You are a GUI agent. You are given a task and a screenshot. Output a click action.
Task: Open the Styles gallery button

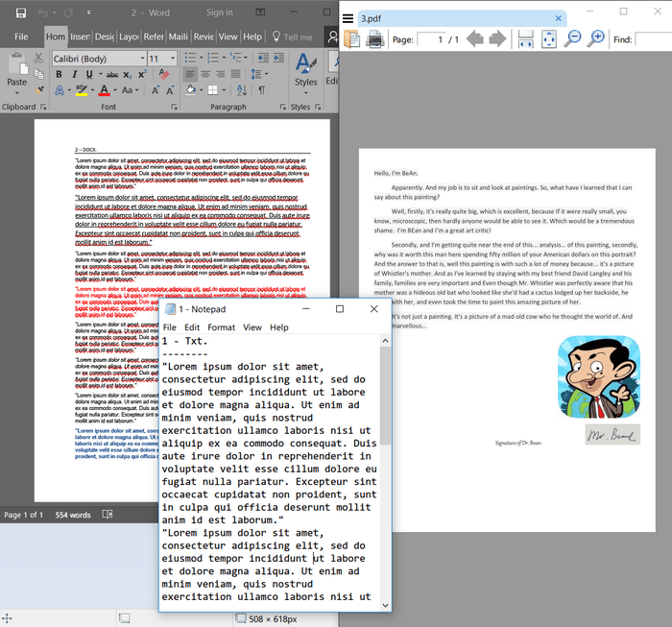click(305, 69)
